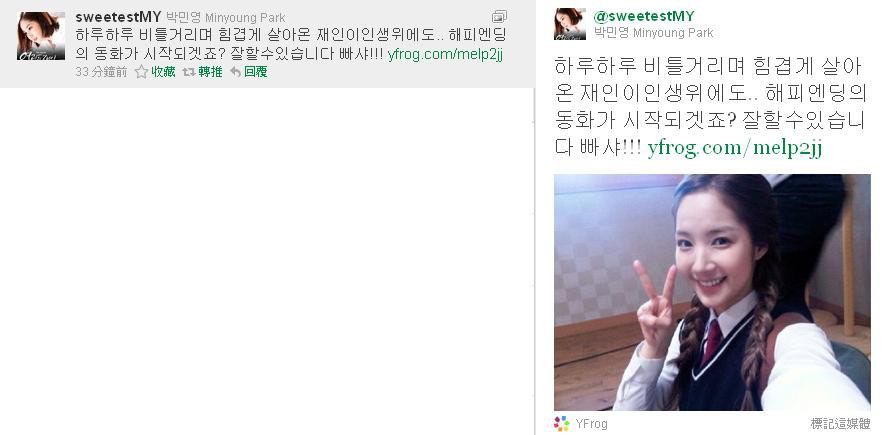Viewport: 892px width, 435px height.
Task: Click the 標記這媒體 flag media link
Action: click(840, 424)
